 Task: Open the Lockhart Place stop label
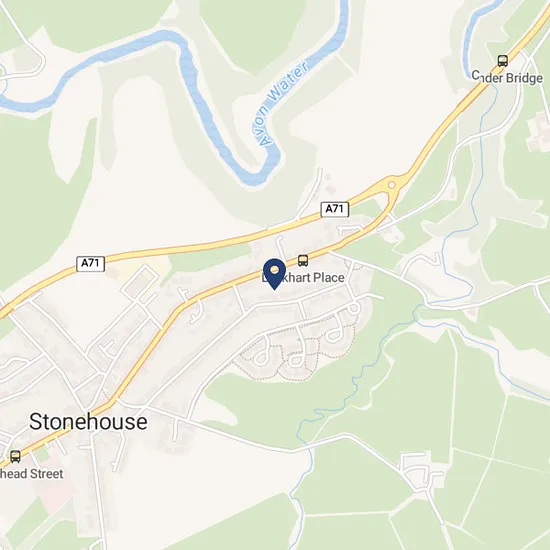click(x=304, y=277)
